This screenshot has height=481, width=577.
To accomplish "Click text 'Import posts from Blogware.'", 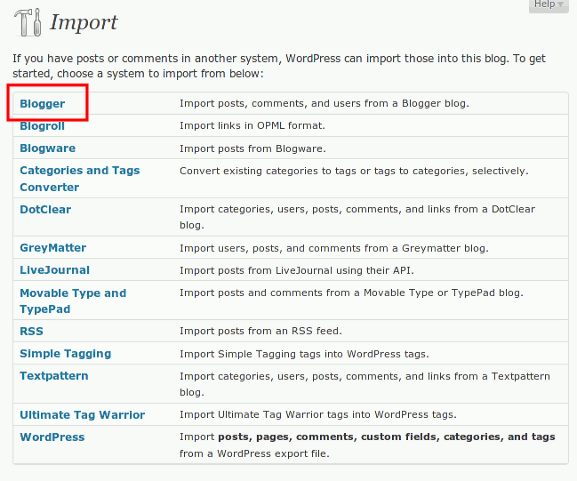I will [253, 149].
